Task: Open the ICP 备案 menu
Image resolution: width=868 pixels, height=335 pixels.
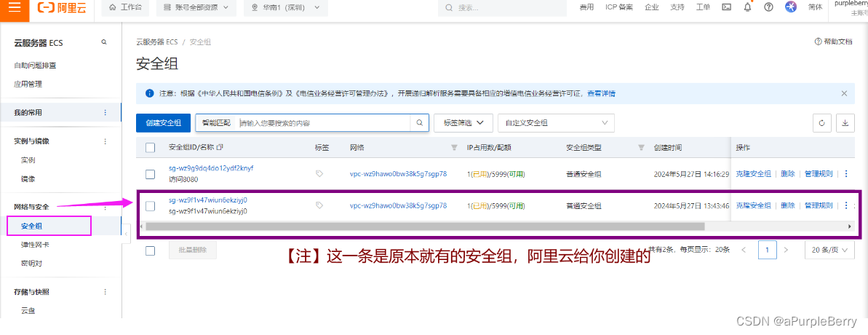Action: click(619, 7)
